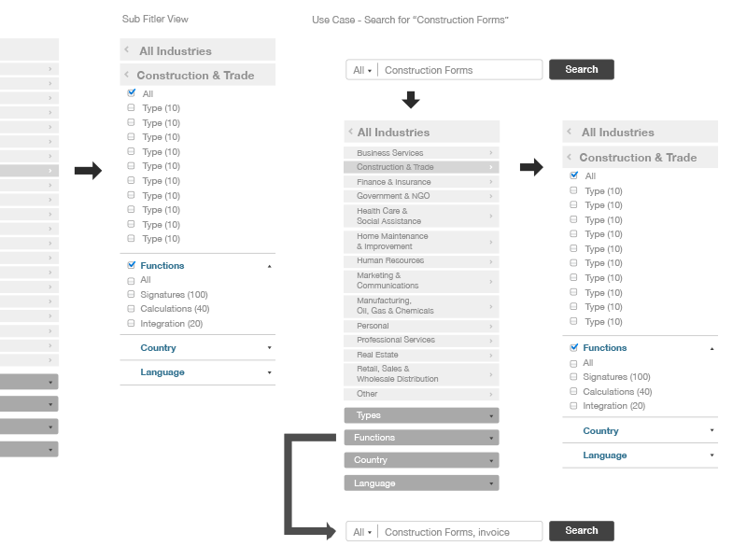Choose Finance & Insurance from the industry list
Screen dimensions: 747x560
(x=421, y=182)
